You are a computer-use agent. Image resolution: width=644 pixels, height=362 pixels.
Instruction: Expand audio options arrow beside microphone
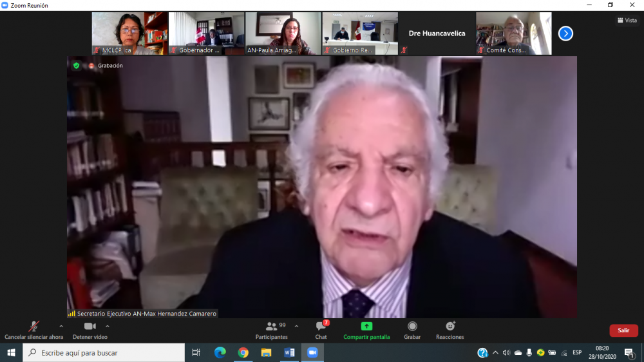click(61, 326)
